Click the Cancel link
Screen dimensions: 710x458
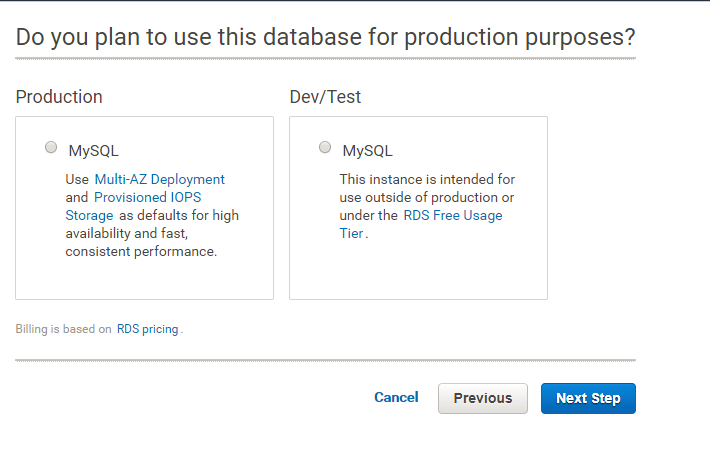tap(396, 397)
